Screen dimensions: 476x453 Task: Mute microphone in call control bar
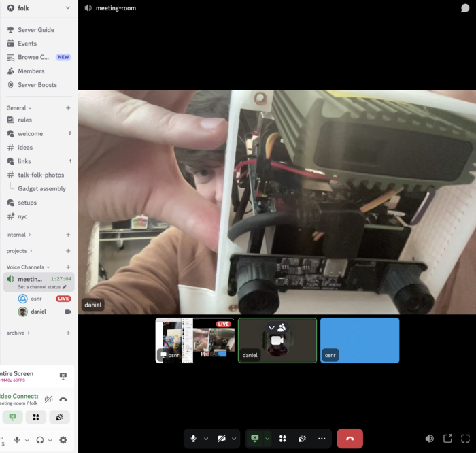tap(194, 439)
